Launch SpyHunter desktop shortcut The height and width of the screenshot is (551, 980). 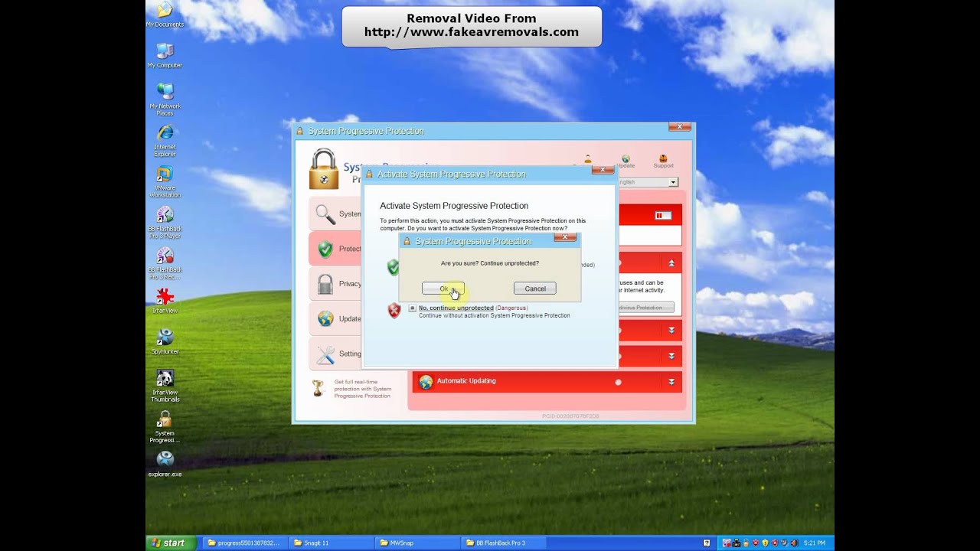pos(165,341)
